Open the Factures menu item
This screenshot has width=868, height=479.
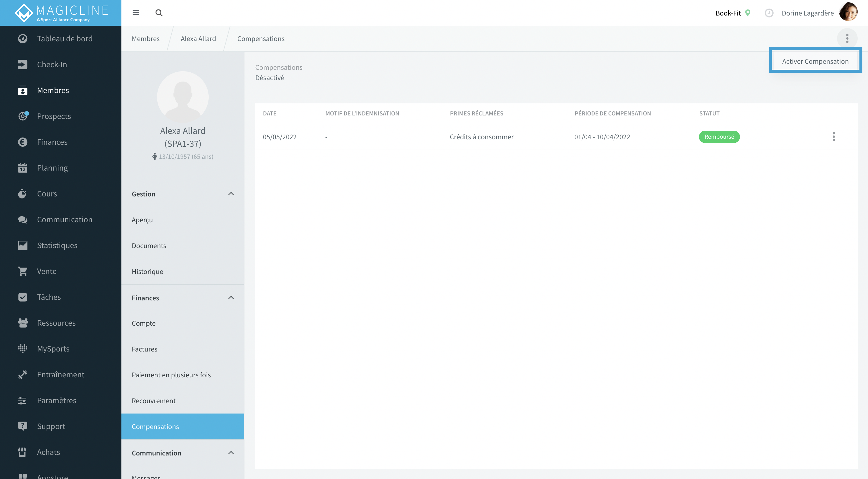click(144, 349)
